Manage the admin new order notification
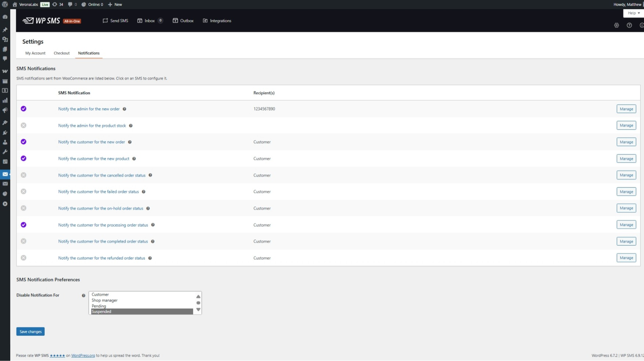The width and height of the screenshot is (644, 361). tap(626, 109)
